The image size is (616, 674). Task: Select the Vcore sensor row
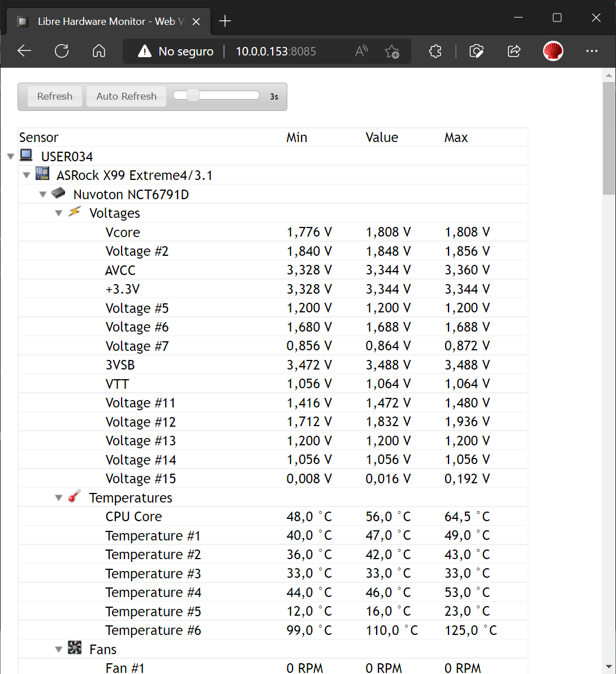point(273,232)
